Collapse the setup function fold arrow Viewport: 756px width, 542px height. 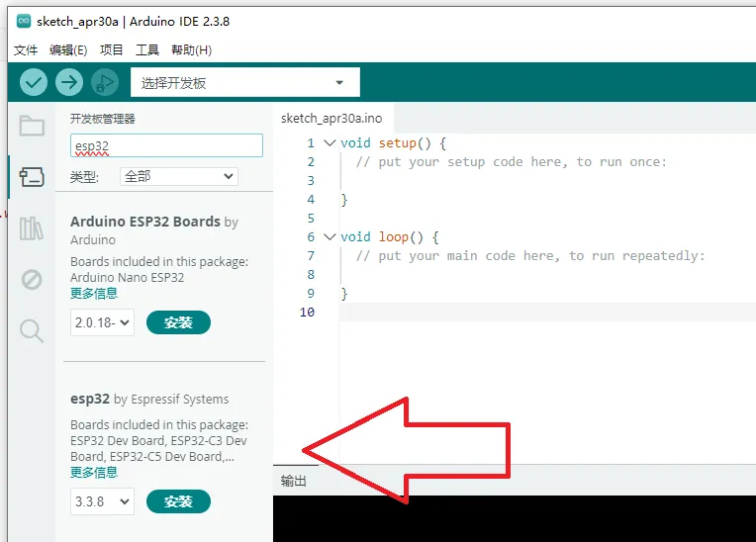pyautogui.click(x=330, y=143)
